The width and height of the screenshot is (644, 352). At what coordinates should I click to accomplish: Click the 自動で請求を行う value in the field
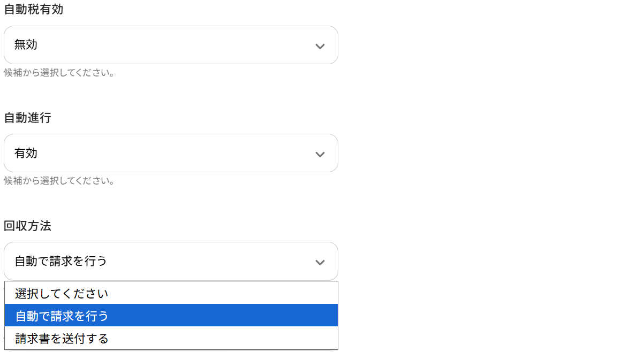coord(60,261)
